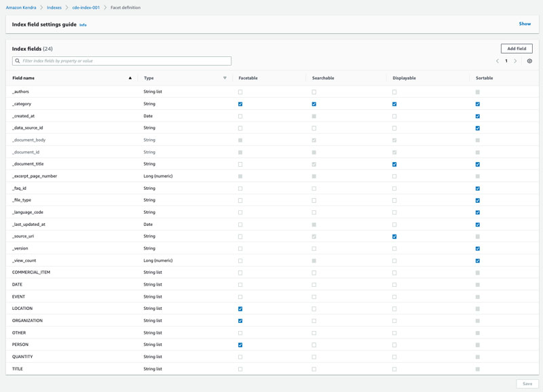Uncheck Sortable for _view_count
This screenshot has width=543, height=392.
pos(478,260)
